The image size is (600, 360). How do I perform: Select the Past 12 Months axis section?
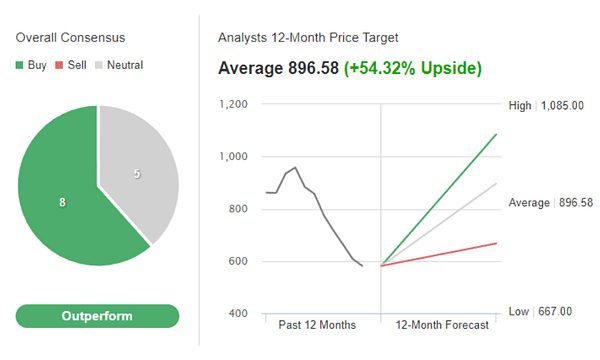(x=317, y=325)
